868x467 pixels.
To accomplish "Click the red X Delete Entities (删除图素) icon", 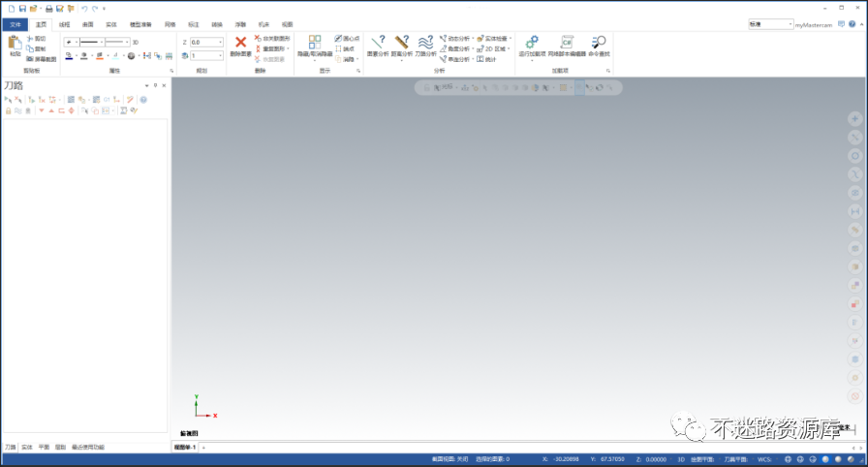I will (241, 42).
